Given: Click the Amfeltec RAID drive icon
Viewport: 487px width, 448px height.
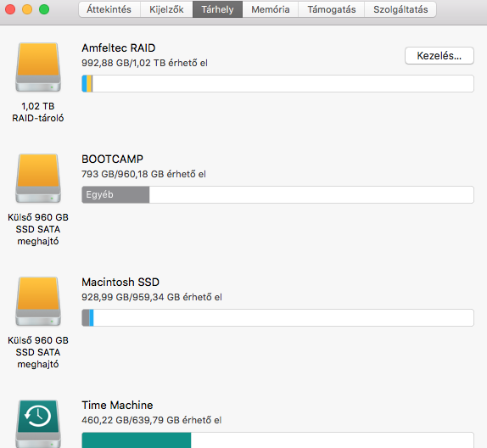Looking at the screenshot, I should click(x=38, y=67).
